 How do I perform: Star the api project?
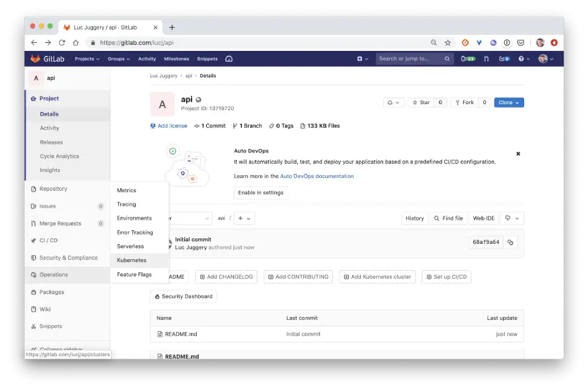click(421, 102)
